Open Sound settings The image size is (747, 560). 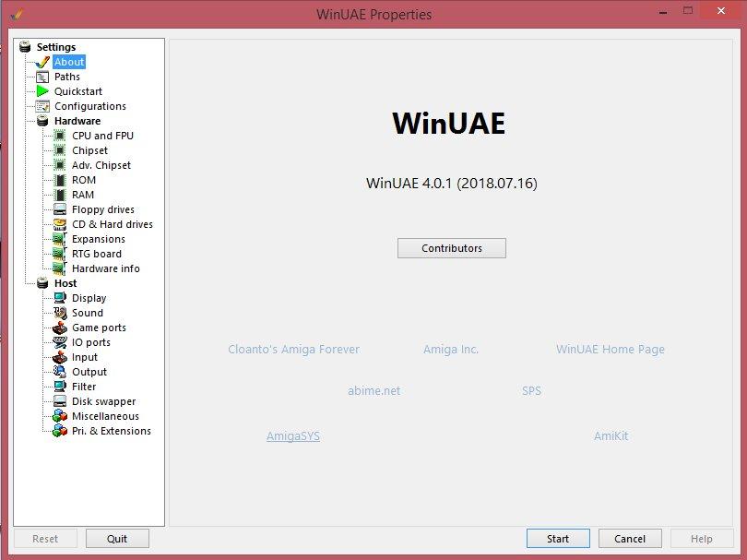pos(88,313)
